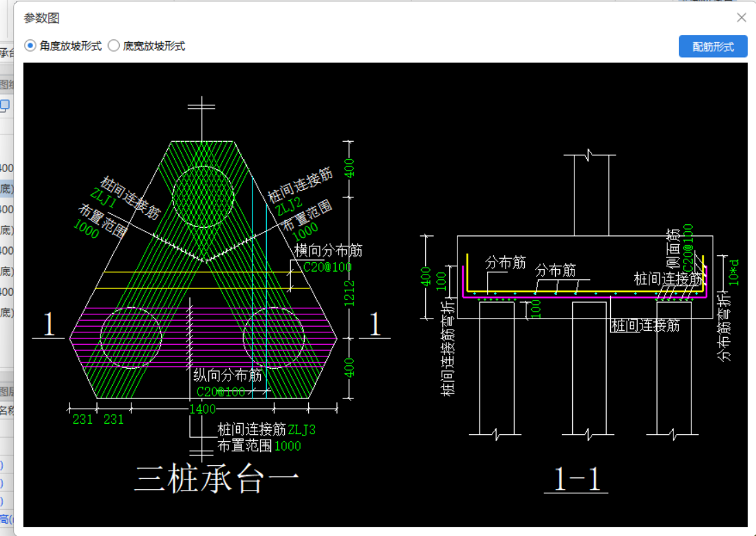Click the 1212 vertical dimension value
Screen dimensions: 756x536
(349, 293)
